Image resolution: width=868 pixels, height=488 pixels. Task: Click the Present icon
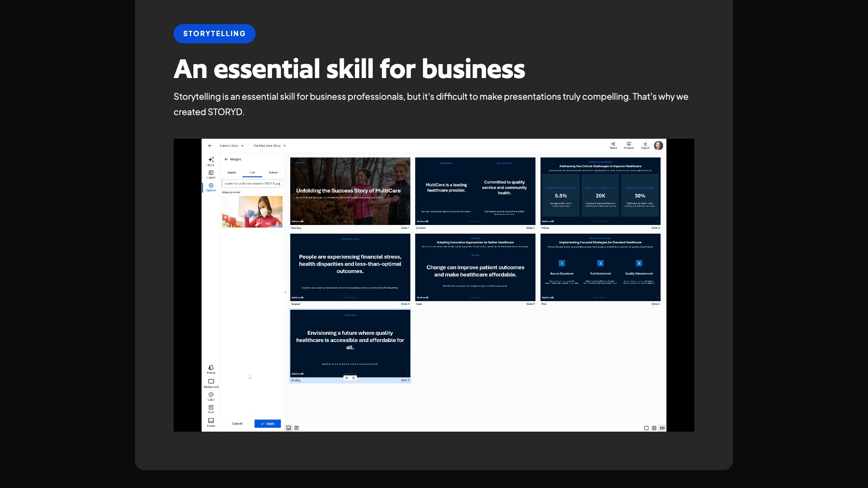click(x=629, y=145)
